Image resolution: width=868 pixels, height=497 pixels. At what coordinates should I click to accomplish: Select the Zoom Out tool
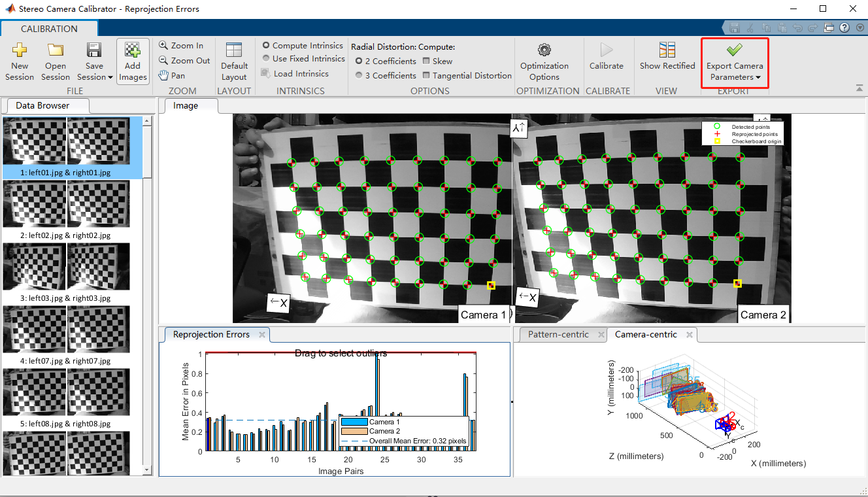tap(184, 61)
